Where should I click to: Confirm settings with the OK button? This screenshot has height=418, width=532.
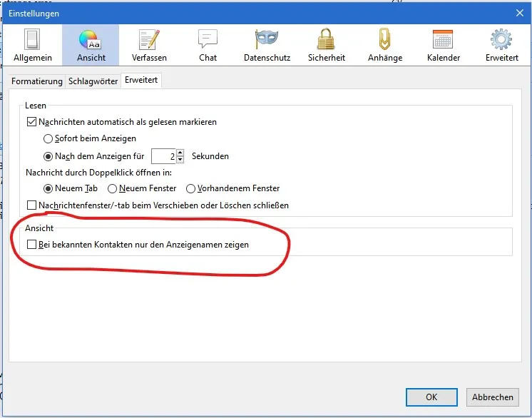[x=431, y=397]
